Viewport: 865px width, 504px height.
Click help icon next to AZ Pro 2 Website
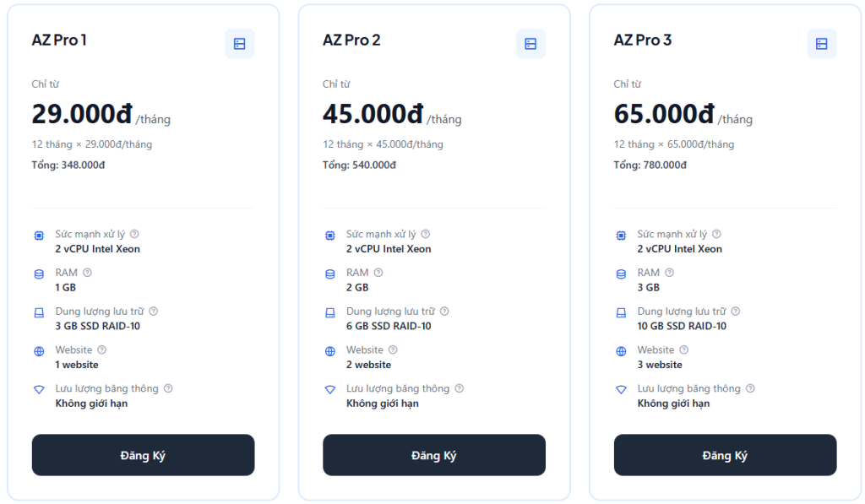393,350
